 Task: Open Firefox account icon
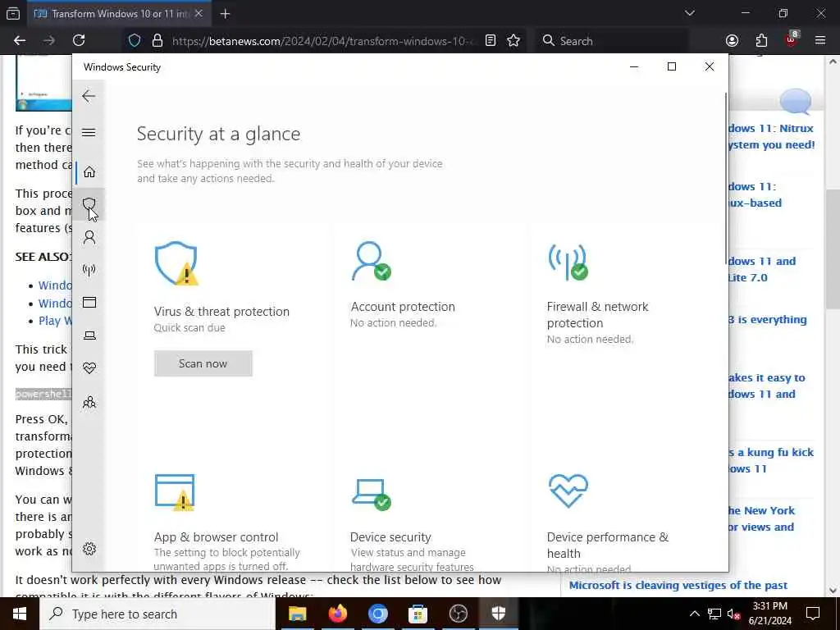coord(732,41)
